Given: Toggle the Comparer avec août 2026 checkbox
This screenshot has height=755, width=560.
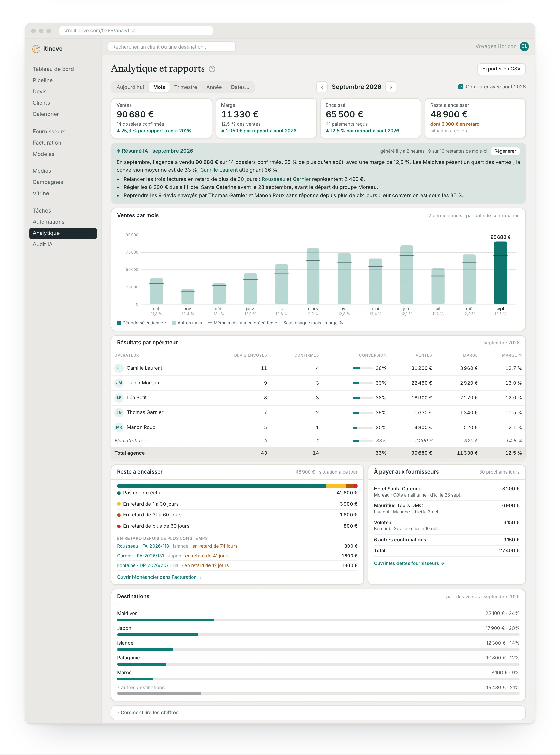Looking at the screenshot, I should tap(461, 87).
